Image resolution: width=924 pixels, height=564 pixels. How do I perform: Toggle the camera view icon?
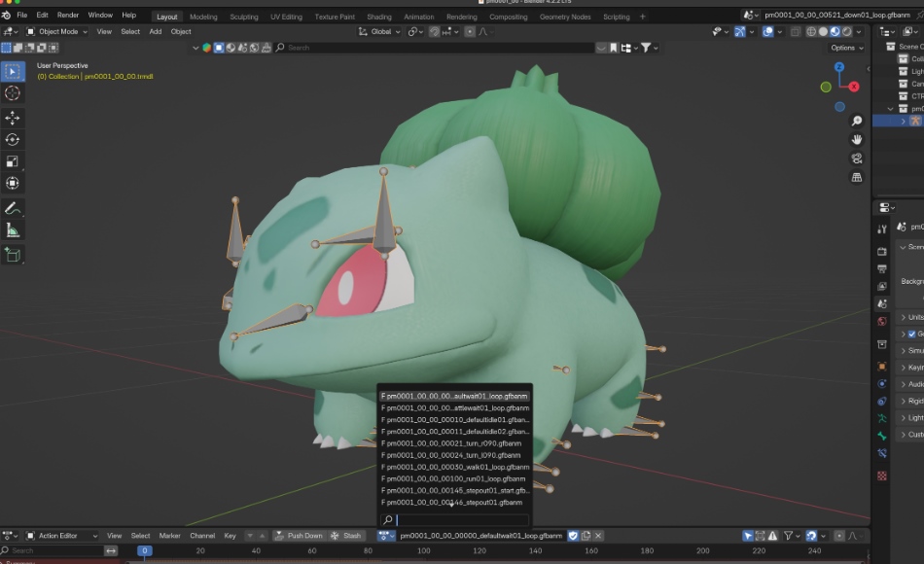click(x=857, y=159)
